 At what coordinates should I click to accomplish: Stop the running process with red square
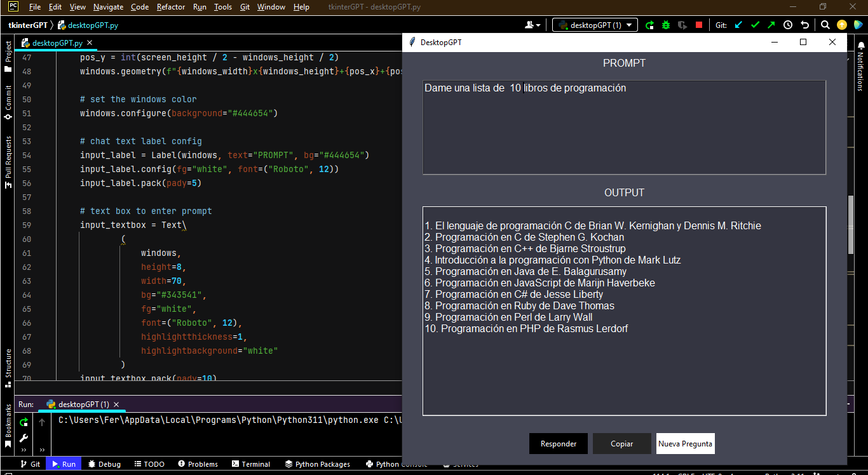point(699,25)
